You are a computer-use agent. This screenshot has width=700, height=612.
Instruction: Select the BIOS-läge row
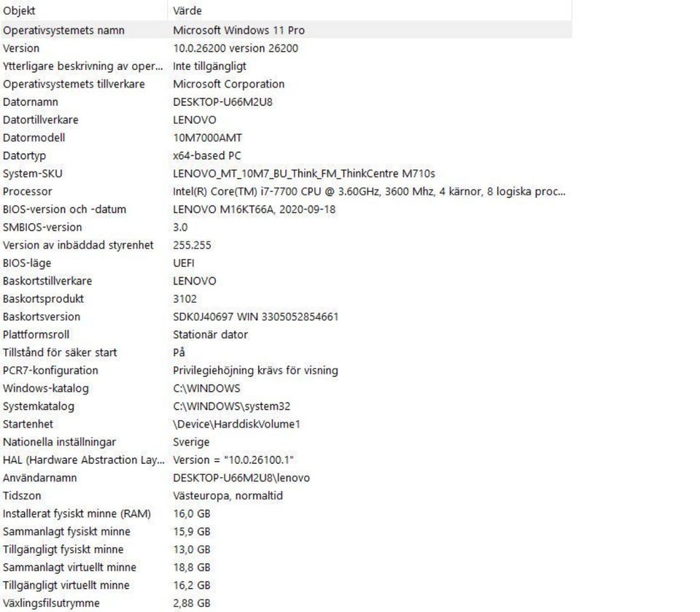(286, 263)
